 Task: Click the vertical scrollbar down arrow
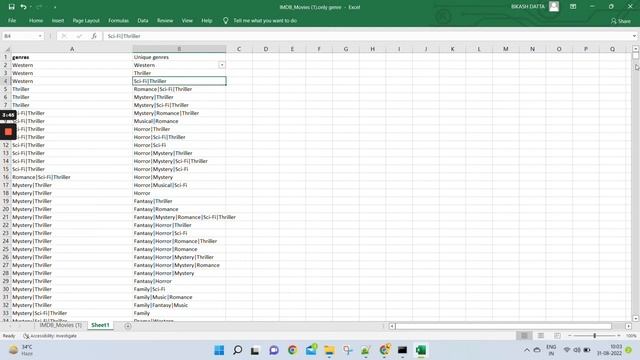[x=635, y=318]
